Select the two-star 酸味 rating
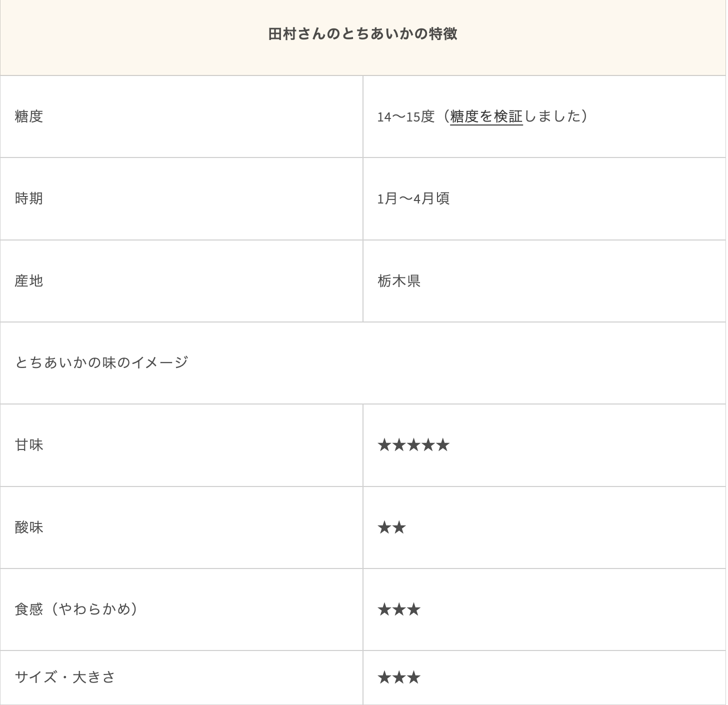 click(x=391, y=527)
